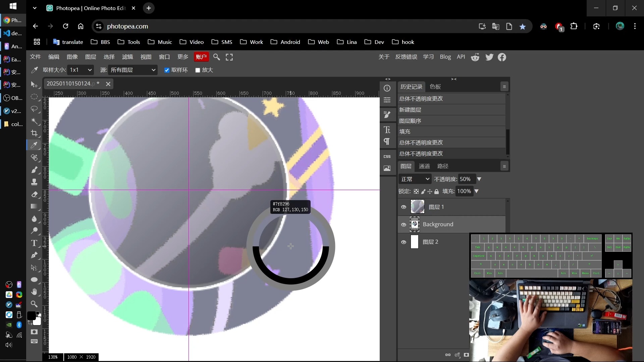
Task: Enable 取样环 checkbox
Action: [x=167, y=70]
